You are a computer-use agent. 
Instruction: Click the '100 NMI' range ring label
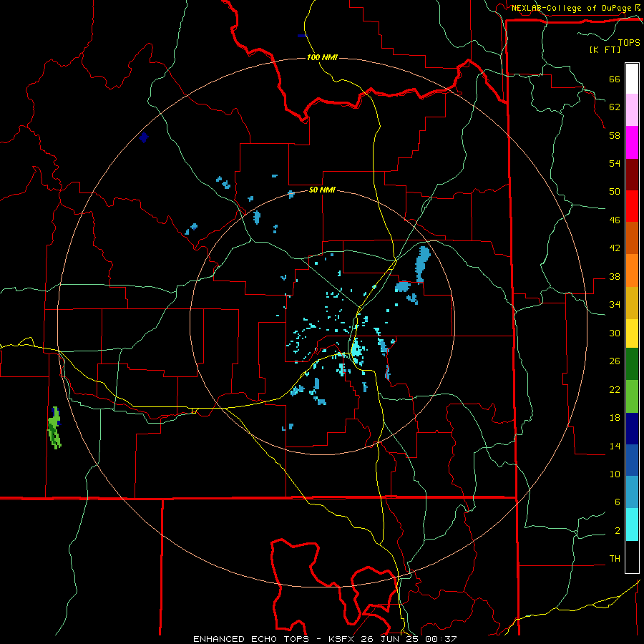pyautogui.click(x=322, y=57)
